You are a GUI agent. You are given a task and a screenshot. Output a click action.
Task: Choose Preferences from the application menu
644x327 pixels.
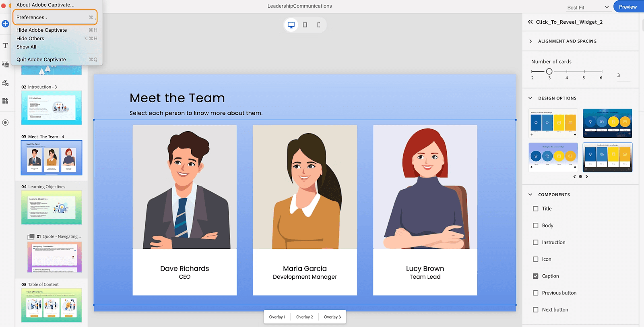click(55, 17)
